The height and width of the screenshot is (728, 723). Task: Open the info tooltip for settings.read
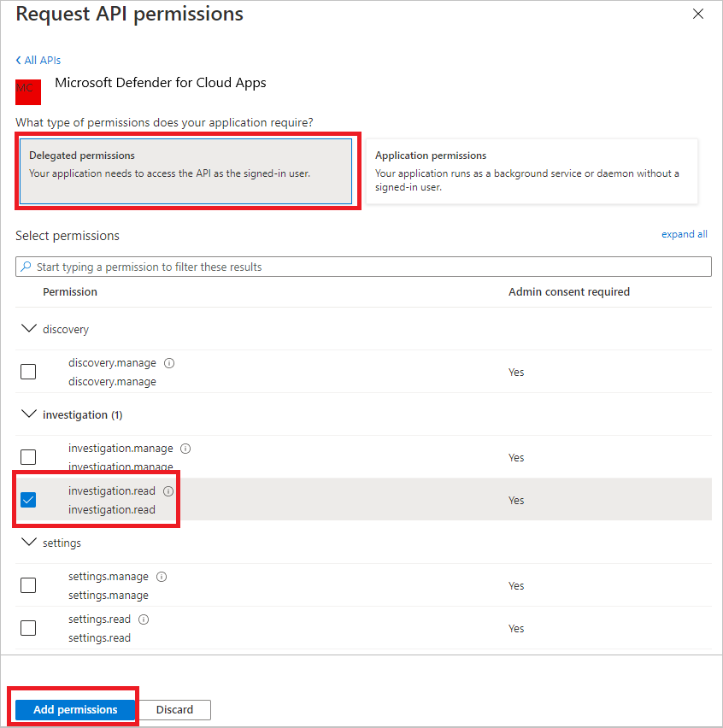(144, 619)
